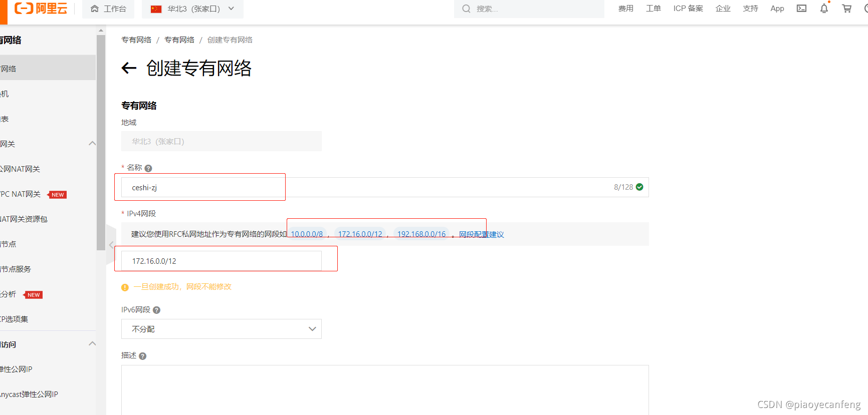Viewport: 868px width, 415px height.
Task: Focus the 名称 input containing ceshi-zj
Action: (385, 187)
